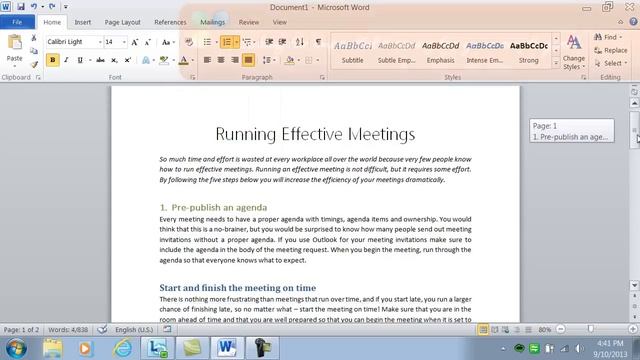Click the Redo icon in title bar
Viewport: 640px width, 360px height.
pos(52,7)
